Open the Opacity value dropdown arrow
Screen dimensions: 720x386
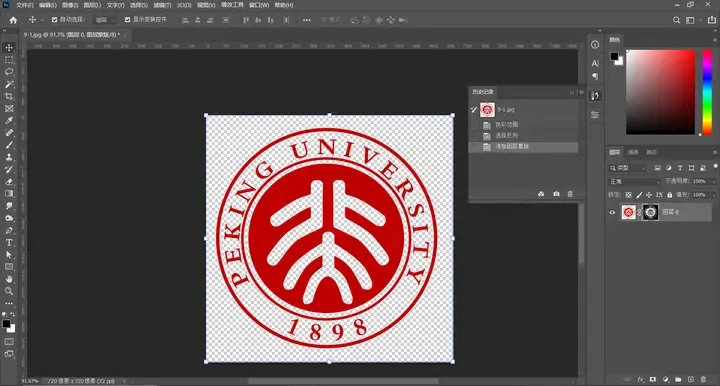[713, 182]
